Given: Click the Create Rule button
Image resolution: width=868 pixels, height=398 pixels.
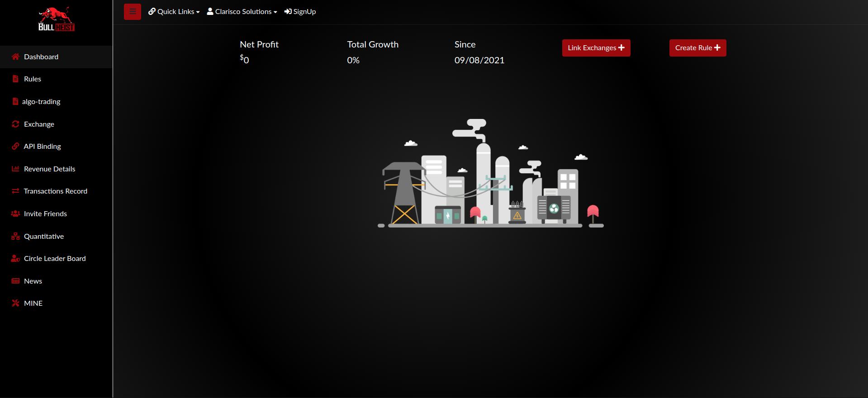Looking at the screenshot, I should [x=698, y=48].
